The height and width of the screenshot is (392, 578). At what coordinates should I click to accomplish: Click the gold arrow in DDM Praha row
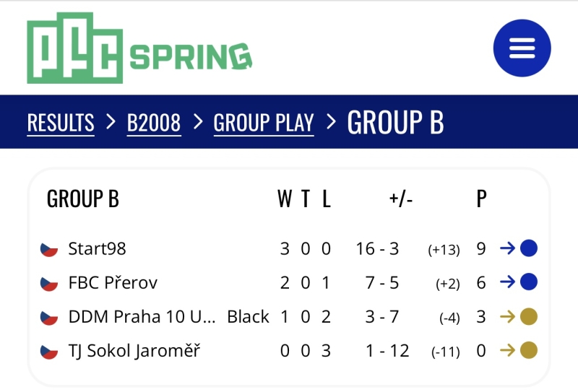click(x=508, y=316)
